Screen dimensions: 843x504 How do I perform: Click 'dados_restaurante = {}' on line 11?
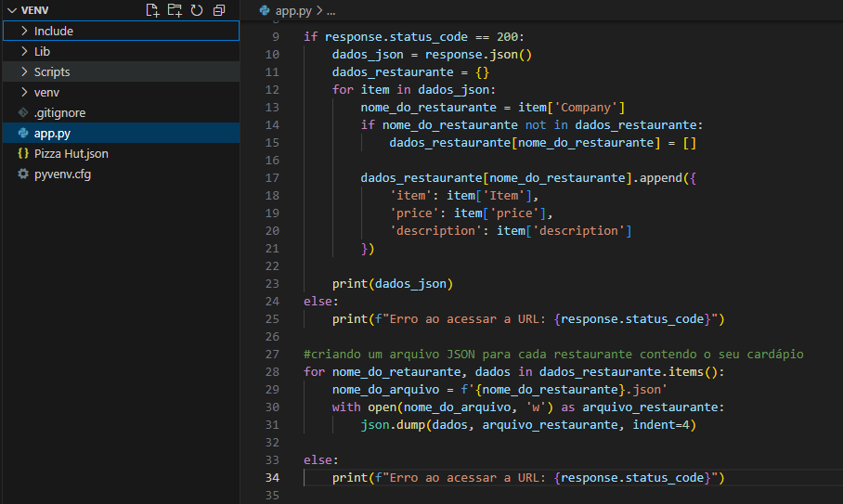(410, 72)
